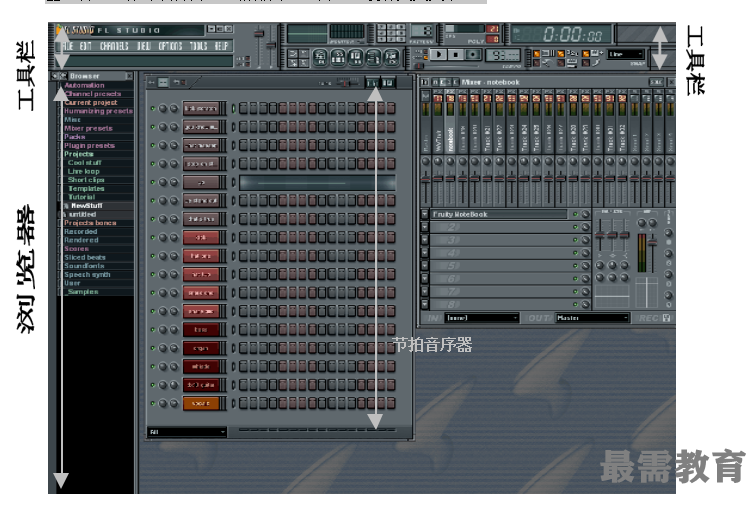Collapse the Projects folder in Browser
Image resolution: width=752 pixels, height=506 pixels.
(79, 154)
